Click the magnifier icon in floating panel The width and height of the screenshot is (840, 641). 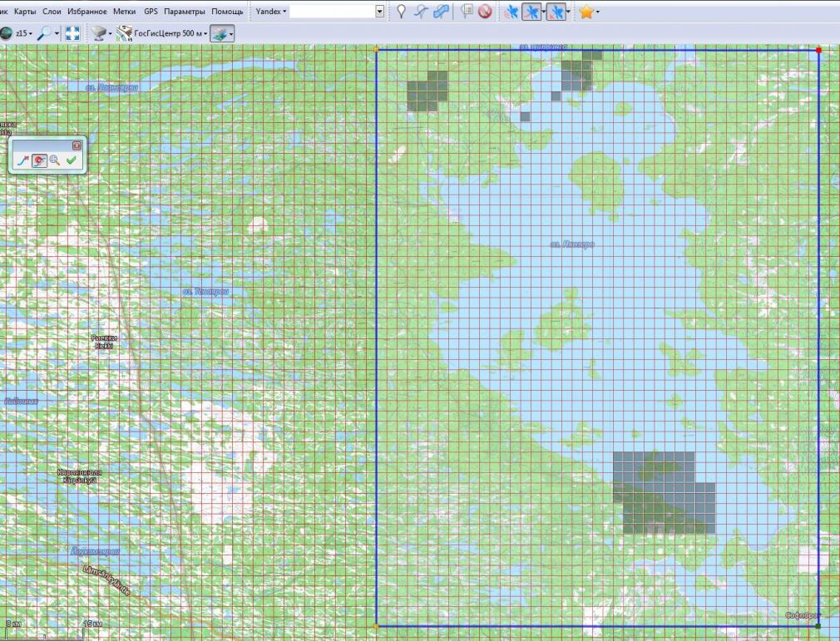point(55,160)
